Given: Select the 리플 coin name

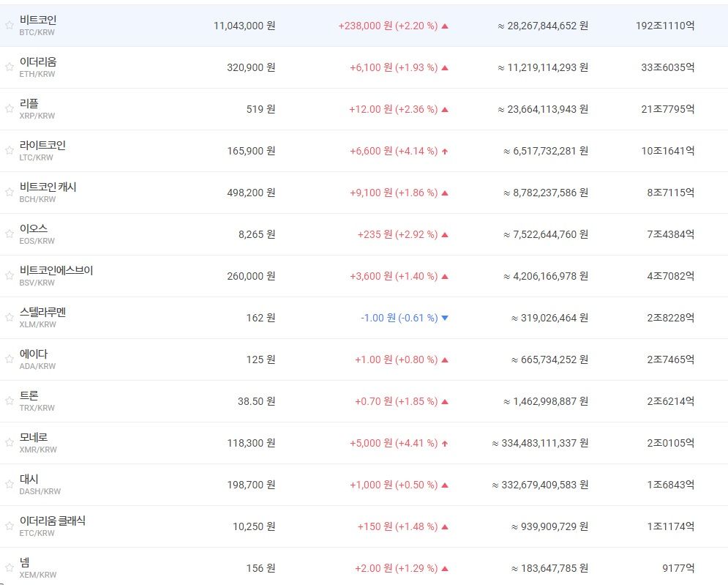Looking at the screenshot, I should 29,103.
